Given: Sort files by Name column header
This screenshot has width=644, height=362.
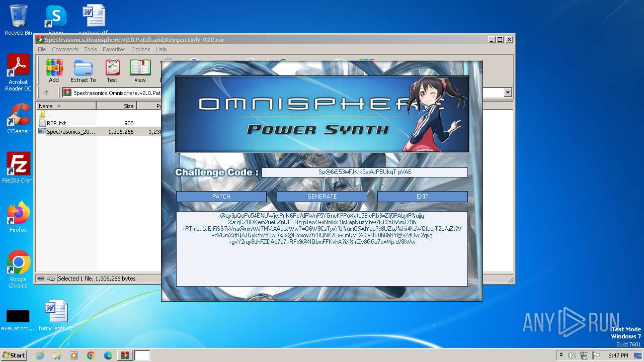Looking at the screenshot, I should (x=66, y=106).
